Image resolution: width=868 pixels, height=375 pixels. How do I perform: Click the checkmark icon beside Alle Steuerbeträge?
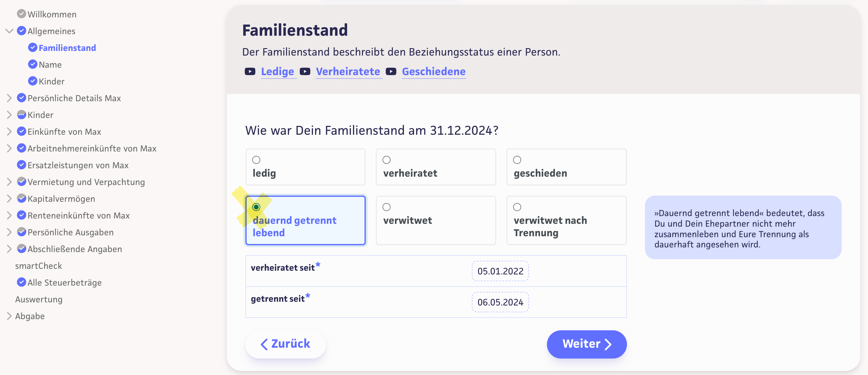(21, 282)
